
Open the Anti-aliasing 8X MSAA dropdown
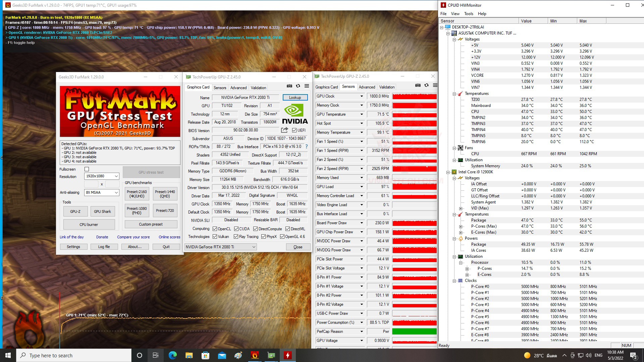pos(102,192)
